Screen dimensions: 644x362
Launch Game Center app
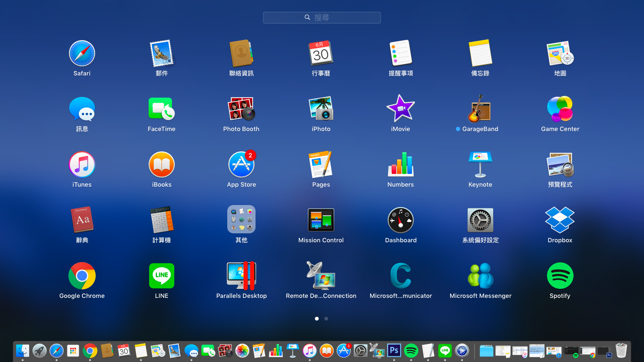560,109
